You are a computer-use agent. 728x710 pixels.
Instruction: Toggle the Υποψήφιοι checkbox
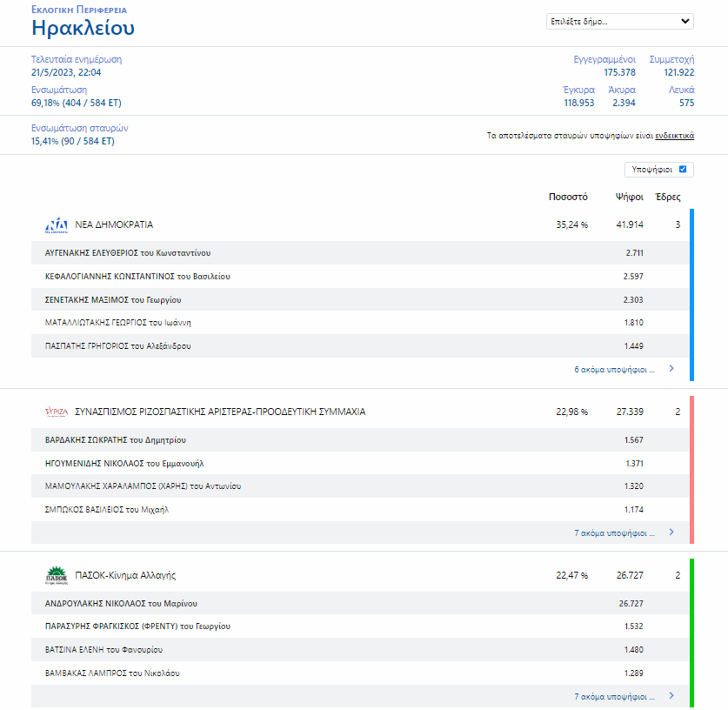pyautogui.click(x=683, y=170)
